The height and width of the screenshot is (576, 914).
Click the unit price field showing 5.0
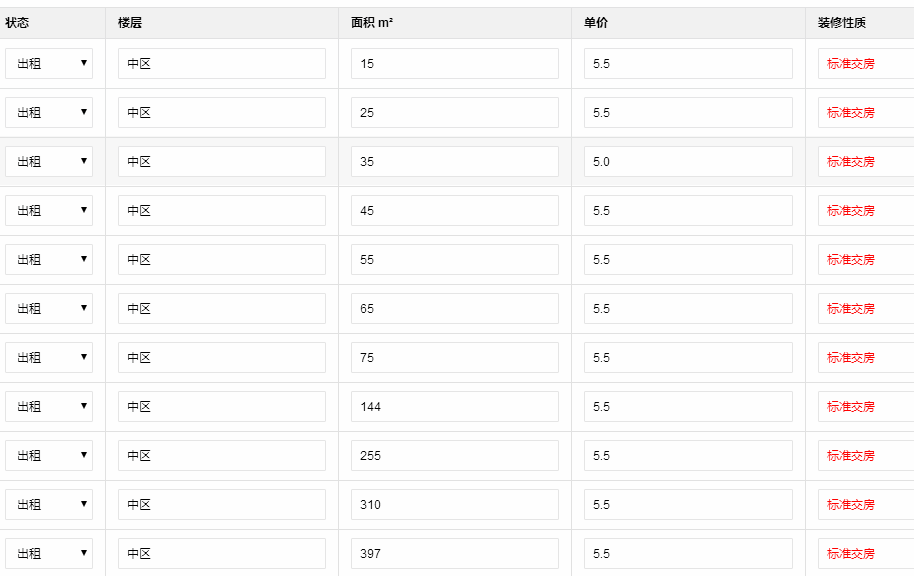pyautogui.click(x=688, y=161)
